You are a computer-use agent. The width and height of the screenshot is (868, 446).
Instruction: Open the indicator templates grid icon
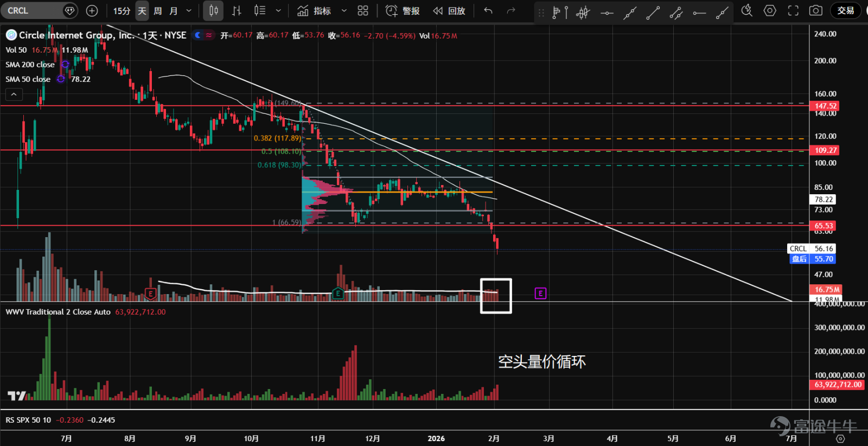point(363,11)
